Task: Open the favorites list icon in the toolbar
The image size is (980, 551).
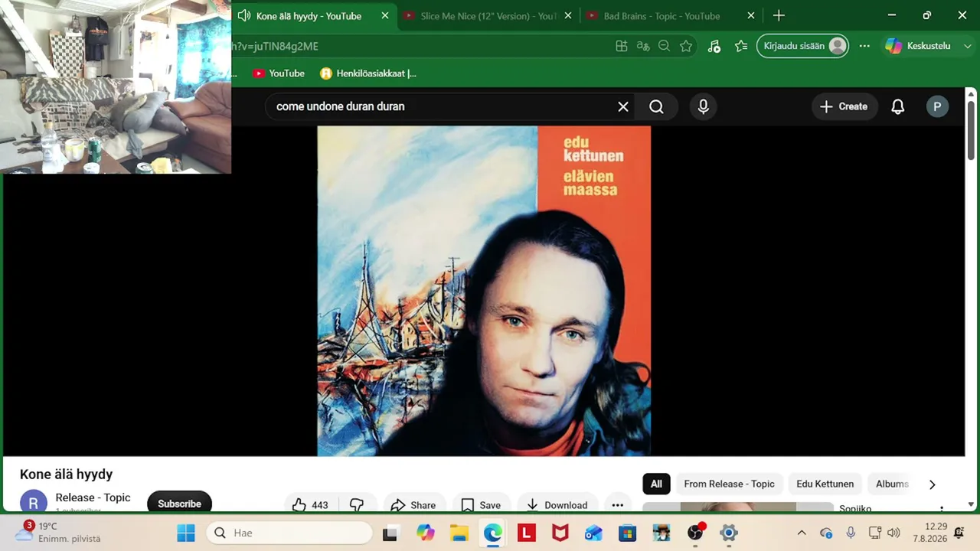Action: 741,46
